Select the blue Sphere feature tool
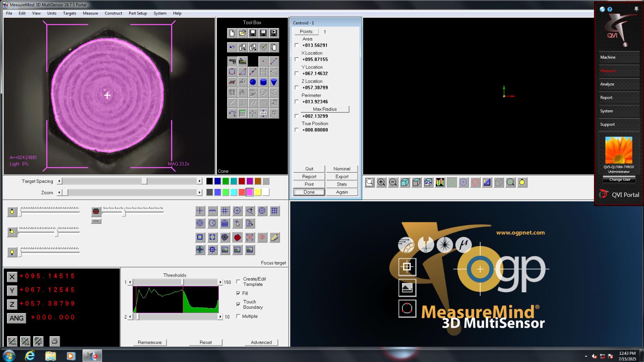 253,82
